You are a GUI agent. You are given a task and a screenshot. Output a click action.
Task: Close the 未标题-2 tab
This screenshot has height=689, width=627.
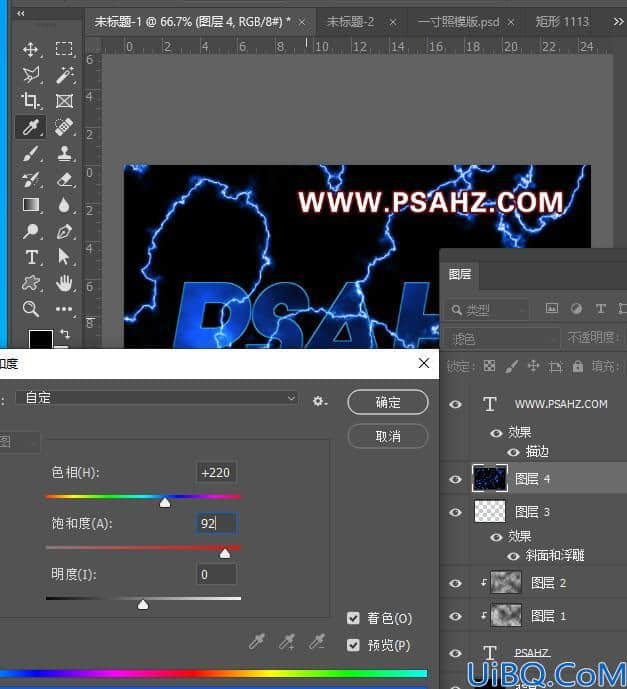pyautogui.click(x=393, y=22)
